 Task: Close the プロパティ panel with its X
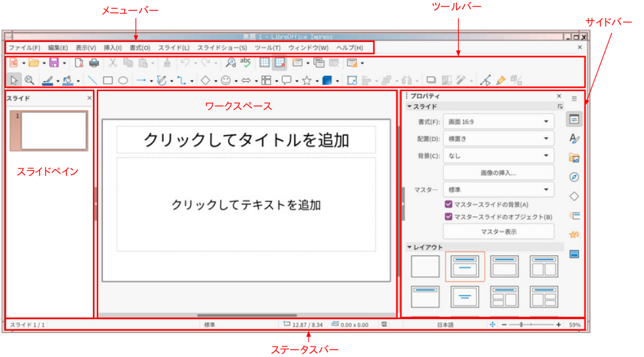point(559,96)
